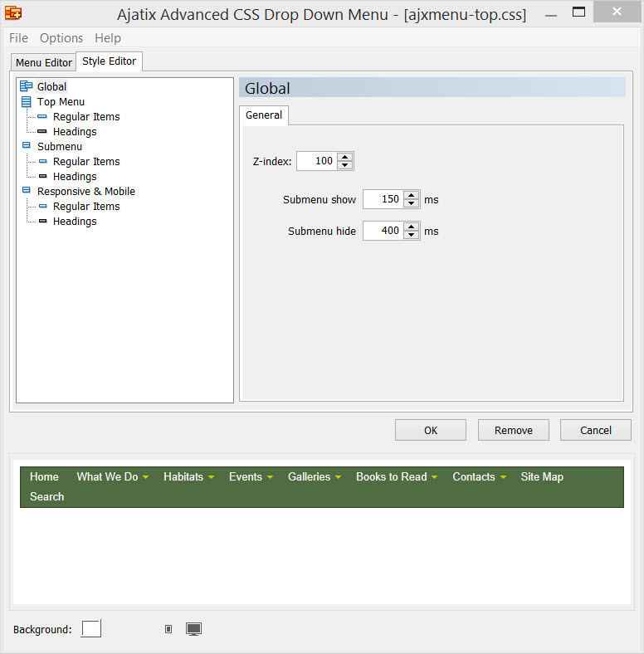Switch to the Style Editor tab
The image size is (644, 654).
(x=110, y=61)
